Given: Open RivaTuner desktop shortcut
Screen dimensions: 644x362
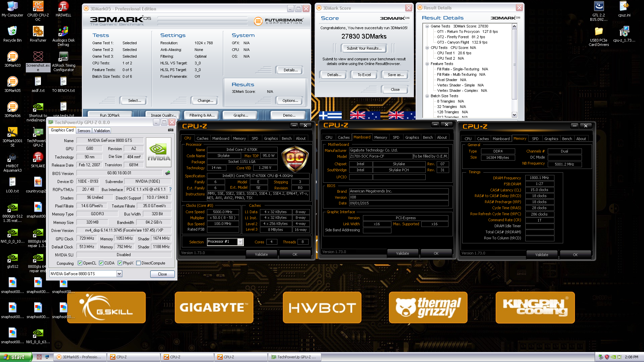Looking at the screenshot, I should click(38, 34).
